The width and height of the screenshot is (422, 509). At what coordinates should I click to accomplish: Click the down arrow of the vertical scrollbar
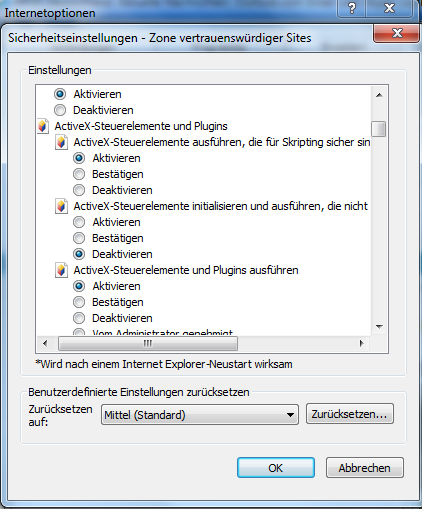tap(379, 326)
